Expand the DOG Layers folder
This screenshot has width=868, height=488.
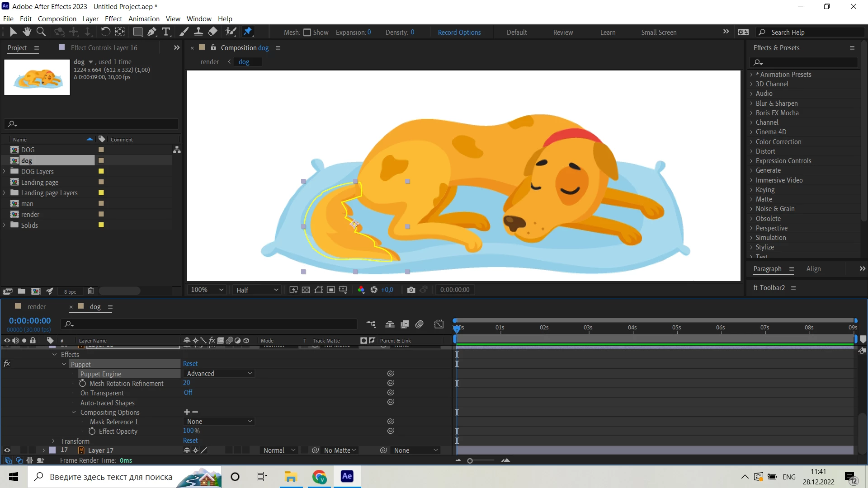click(5, 172)
